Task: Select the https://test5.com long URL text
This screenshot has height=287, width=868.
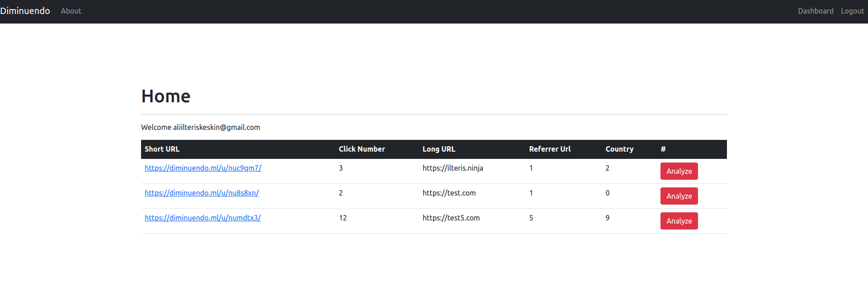Action: pyautogui.click(x=451, y=218)
